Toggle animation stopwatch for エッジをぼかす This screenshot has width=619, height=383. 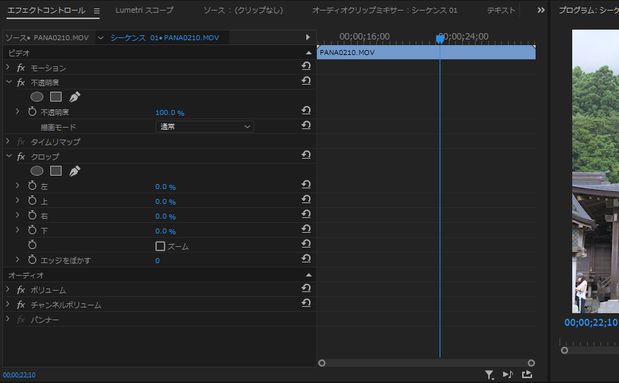(32, 260)
